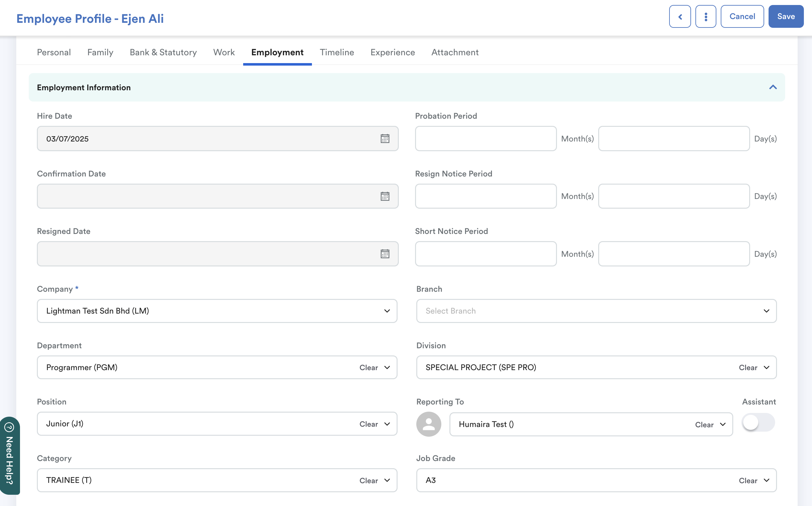Open the Confirmation Date calendar icon
812x506 pixels.
click(x=385, y=196)
